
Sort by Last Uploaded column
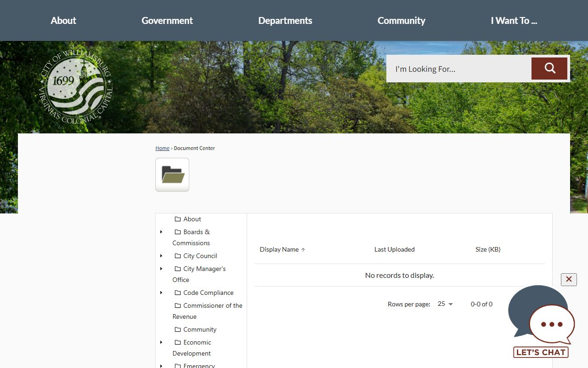coord(394,249)
